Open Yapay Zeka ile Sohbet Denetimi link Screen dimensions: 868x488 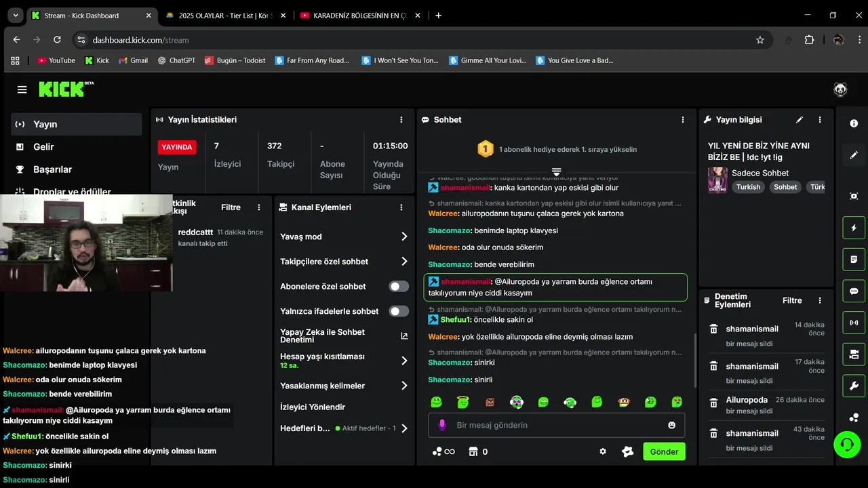344,335
